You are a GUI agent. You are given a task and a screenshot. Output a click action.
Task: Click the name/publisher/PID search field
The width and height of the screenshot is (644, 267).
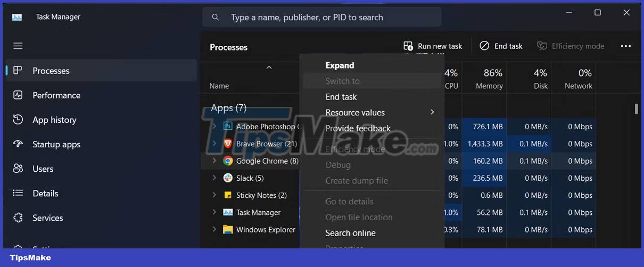[x=322, y=17]
